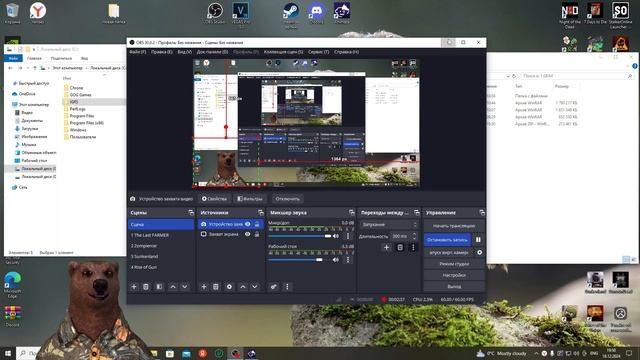This screenshot has height=360, width=640.
Task: Move the selected scene up
Action: click(173, 287)
